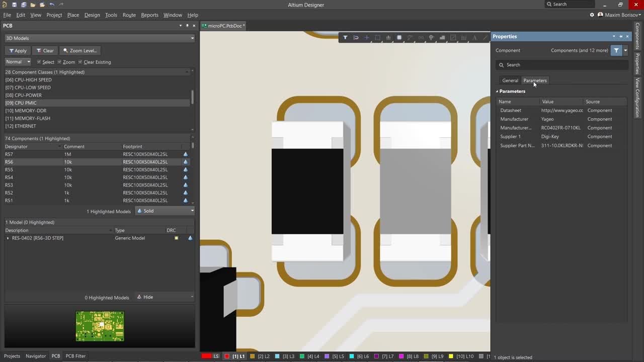Open the Design menu
Viewport: 644px width, 362px height.
(92, 15)
